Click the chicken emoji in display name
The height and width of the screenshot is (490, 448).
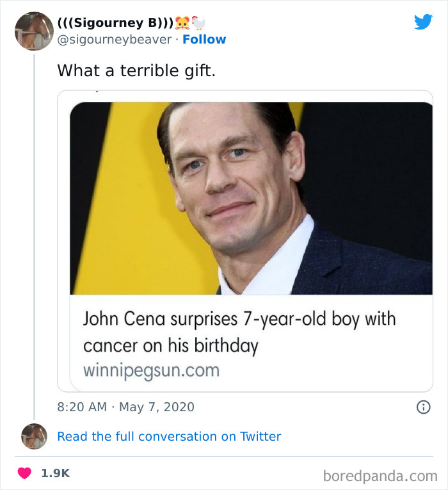click(x=199, y=23)
